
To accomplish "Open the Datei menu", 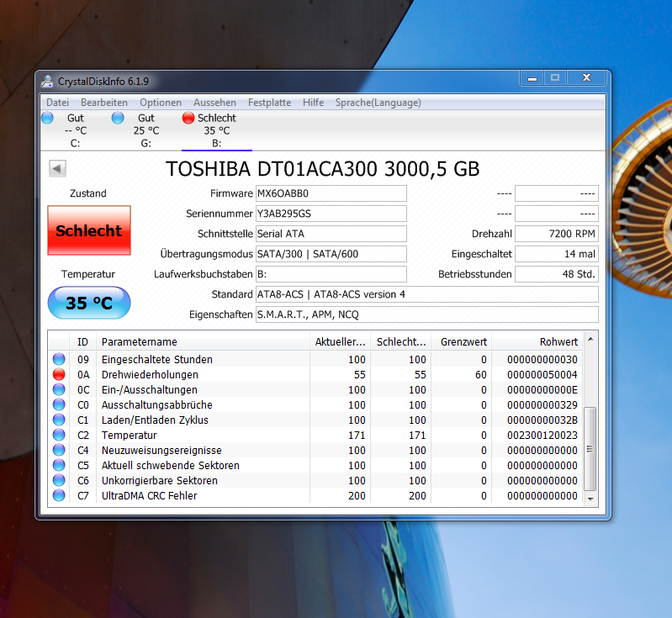I will coord(57,103).
